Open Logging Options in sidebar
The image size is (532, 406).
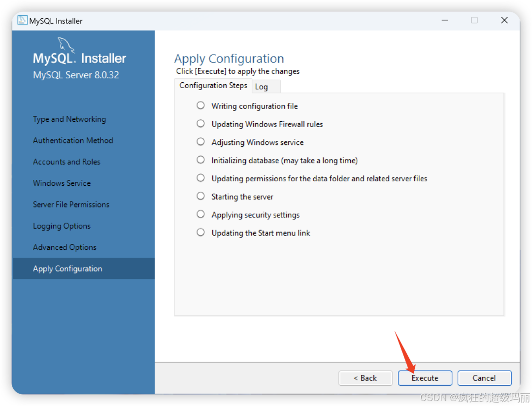[x=62, y=226]
